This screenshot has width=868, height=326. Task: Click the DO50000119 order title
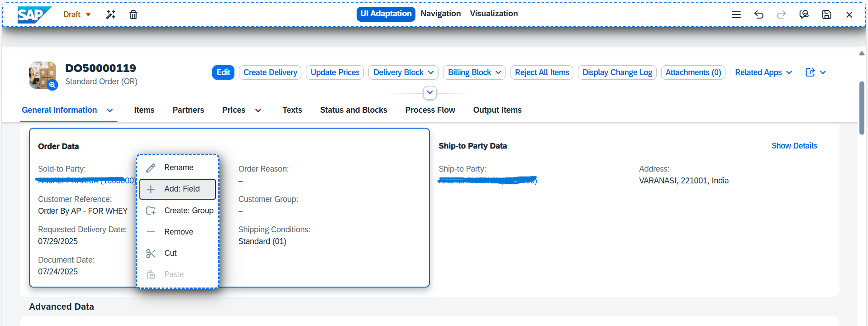[x=100, y=68]
